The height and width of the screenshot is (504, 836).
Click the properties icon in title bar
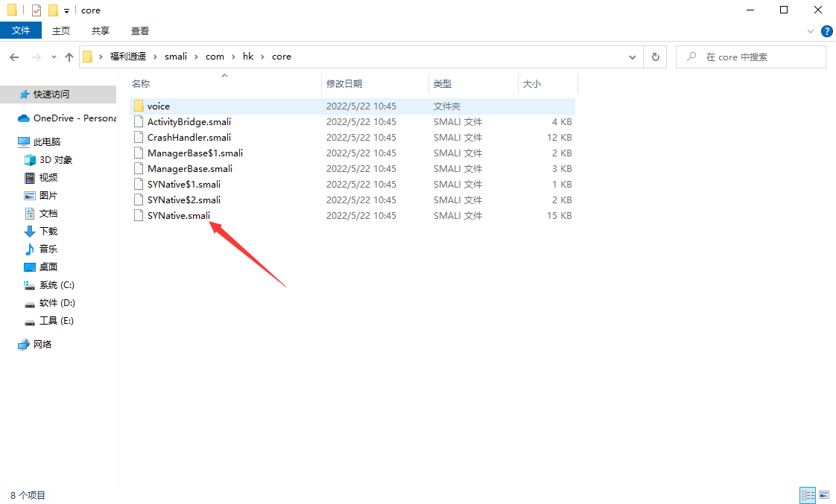tap(37, 10)
